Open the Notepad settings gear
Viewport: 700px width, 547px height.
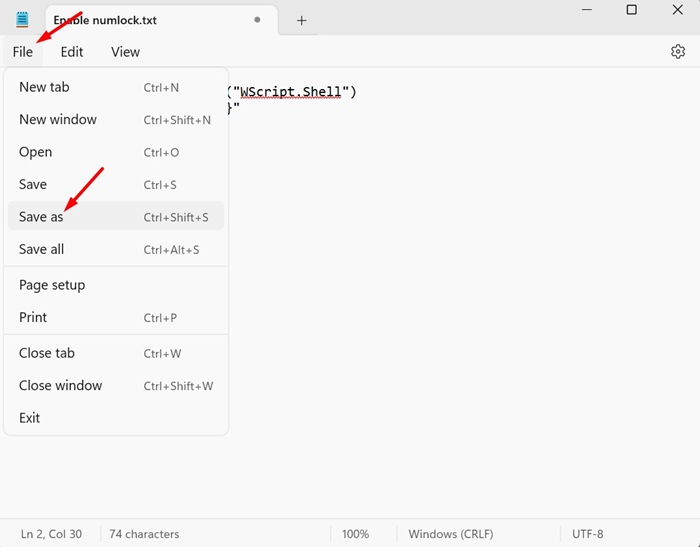click(678, 52)
